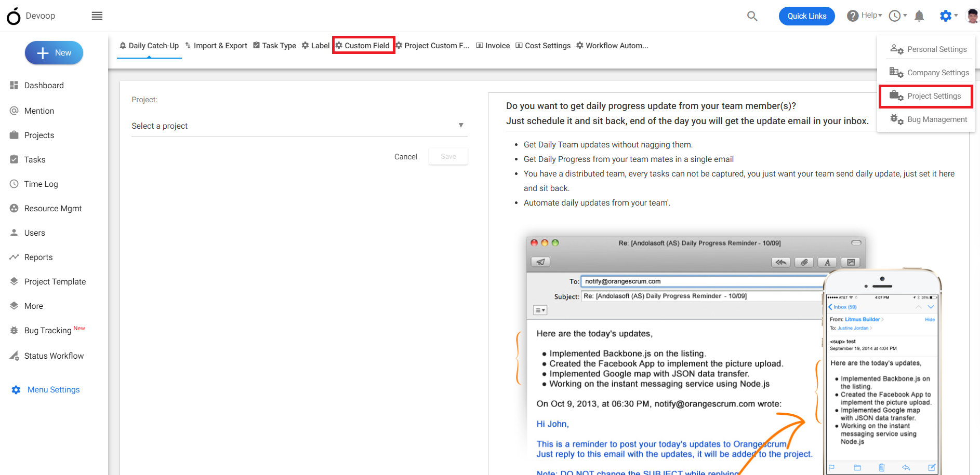Click the Resource Mgmt icon

pos(14,208)
